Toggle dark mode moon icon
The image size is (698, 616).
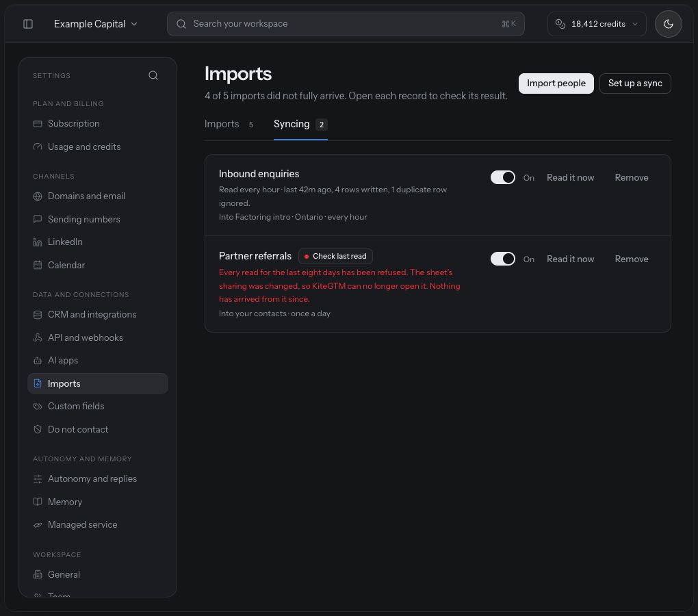pos(668,24)
